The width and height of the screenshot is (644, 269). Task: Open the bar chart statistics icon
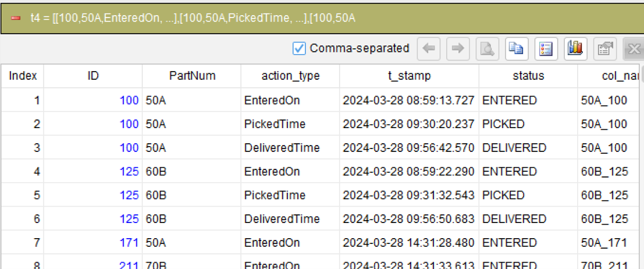pos(575,49)
